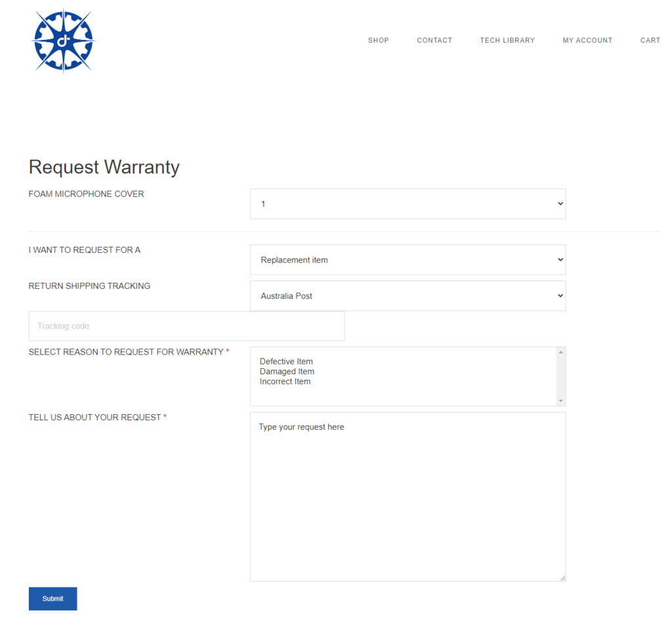
Task: Expand the Australia Post shipping carrier dropdown
Action: [x=408, y=296]
